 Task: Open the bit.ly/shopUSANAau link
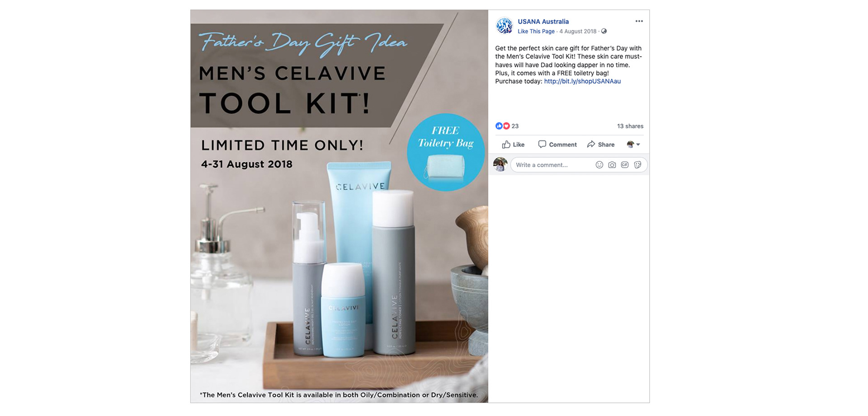(x=582, y=81)
